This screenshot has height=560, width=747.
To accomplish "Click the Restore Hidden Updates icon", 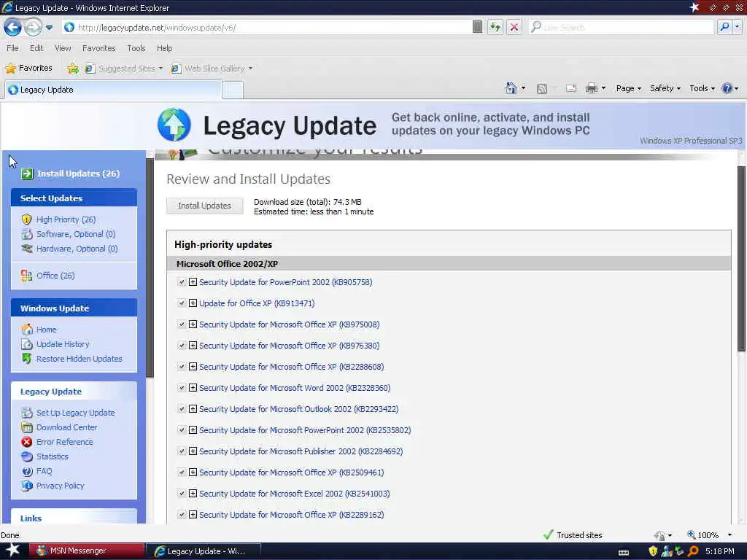I will coord(27,359).
